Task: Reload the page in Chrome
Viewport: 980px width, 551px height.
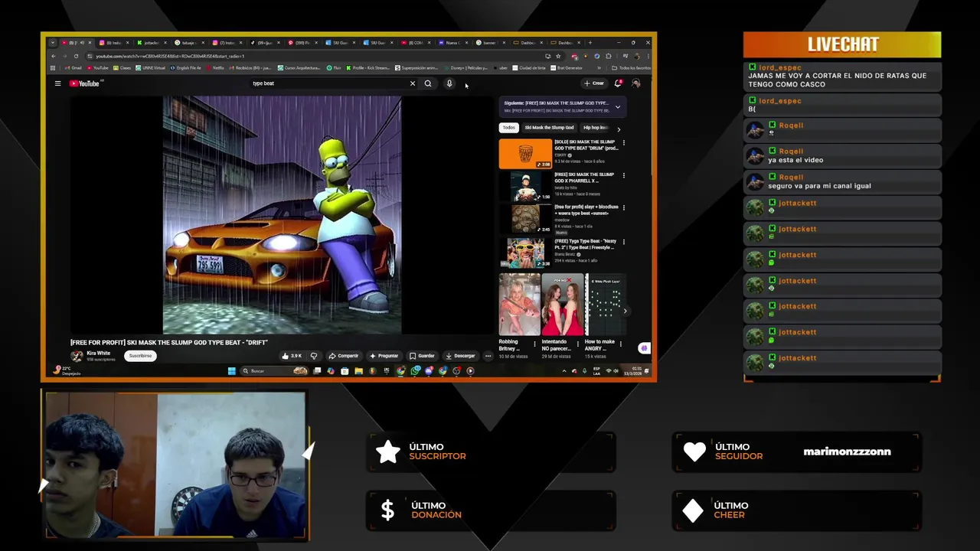Action: tap(75, 56)
